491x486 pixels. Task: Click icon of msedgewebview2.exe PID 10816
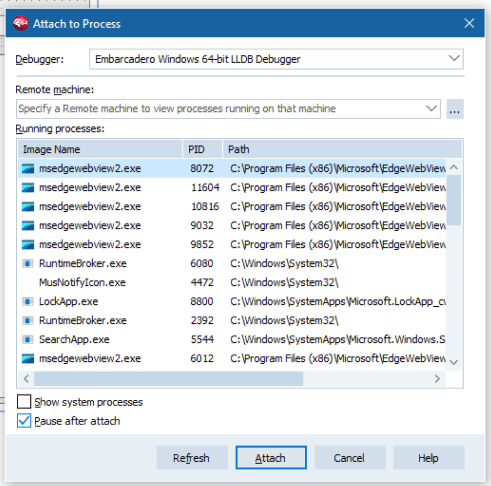[x=28, y=207]
